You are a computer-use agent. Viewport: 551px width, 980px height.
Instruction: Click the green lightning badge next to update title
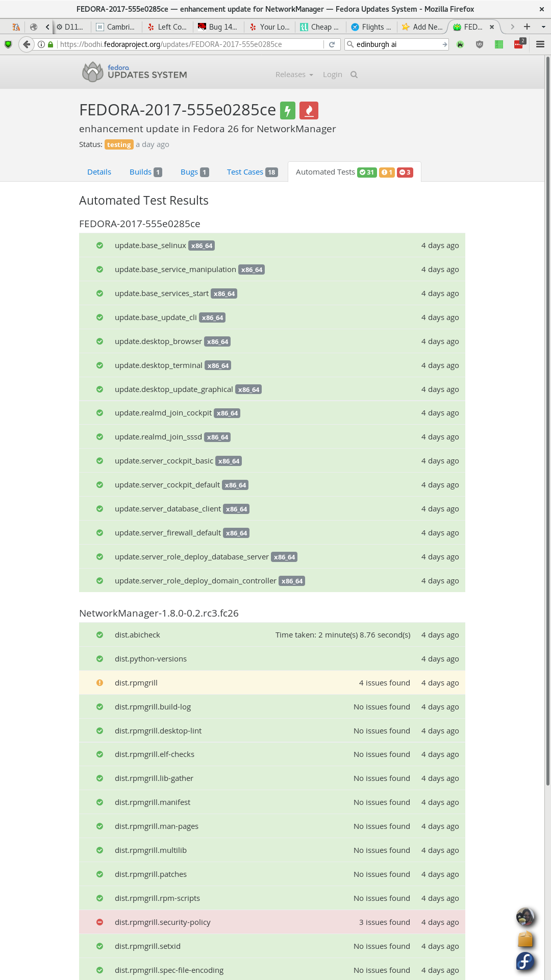[x=288, y=110]
